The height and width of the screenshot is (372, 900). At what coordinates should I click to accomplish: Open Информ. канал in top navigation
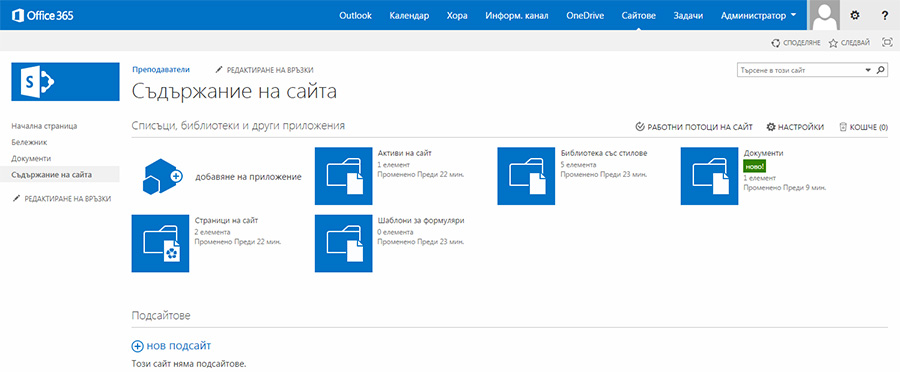coord(517,16)
